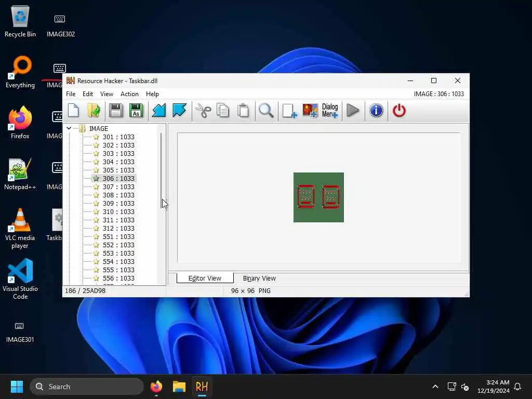Click the left blue arrow resource icon

click(159, 111)
